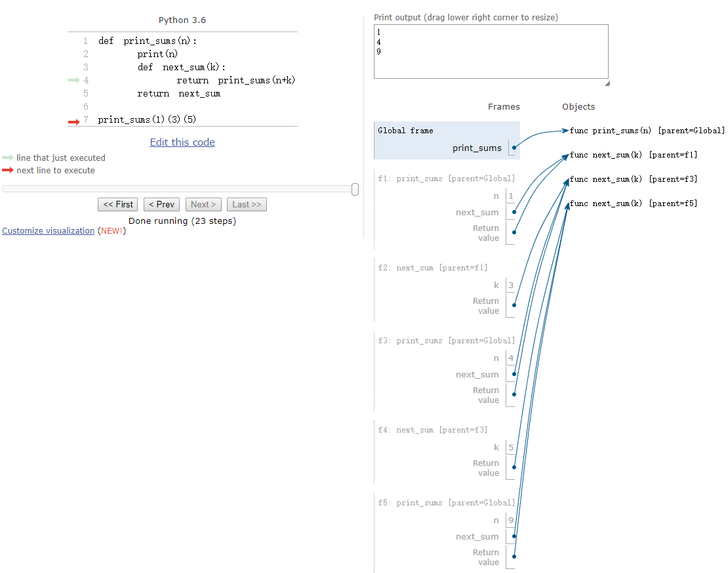
Task: Click the red 'NEW!' label
Action: 112,231
